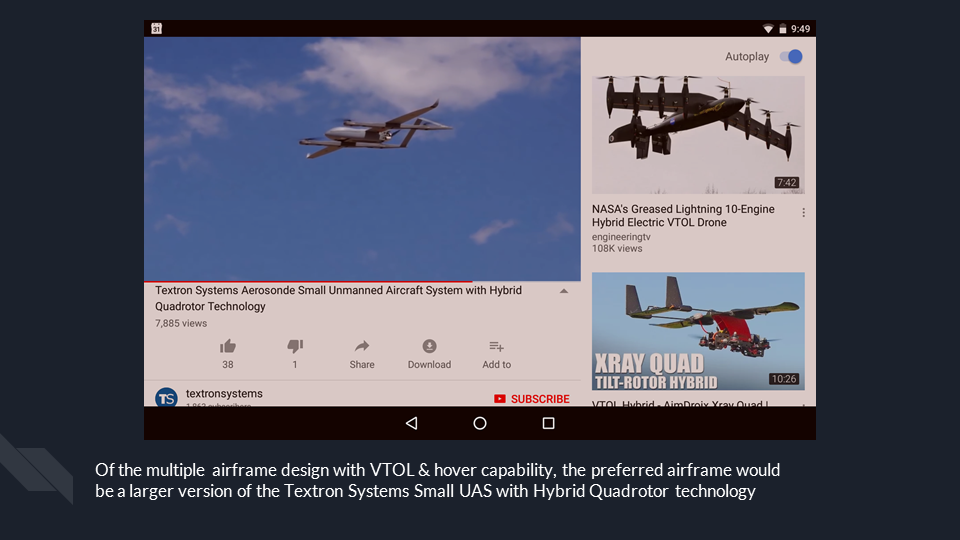The height and width of the screenshot is (540, 960).
Task: Collapse the video description arrow
Action: [564, 291]
